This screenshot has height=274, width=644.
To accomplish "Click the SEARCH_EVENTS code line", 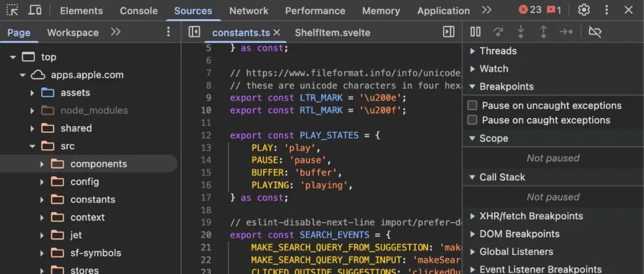I will [x=309, y=235].
